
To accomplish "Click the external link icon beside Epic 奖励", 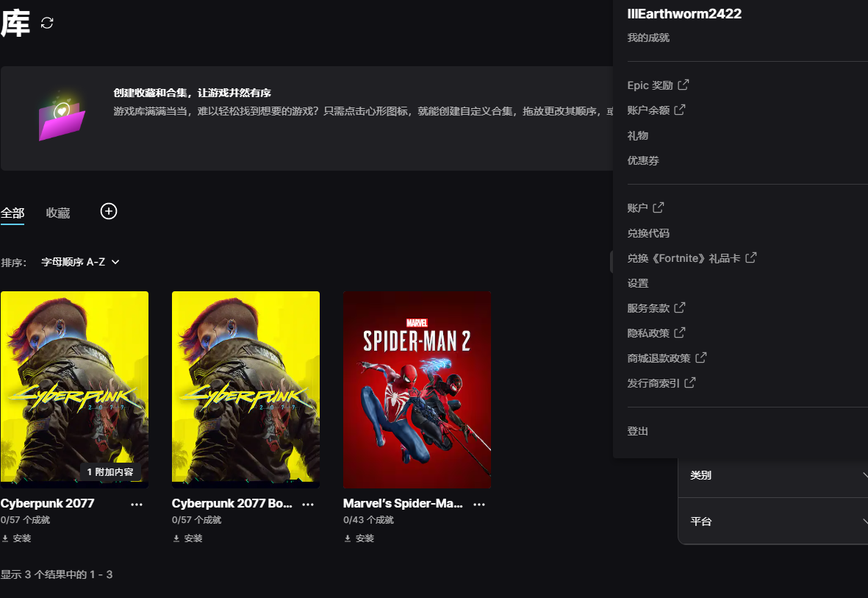I will tap(684, 85).
